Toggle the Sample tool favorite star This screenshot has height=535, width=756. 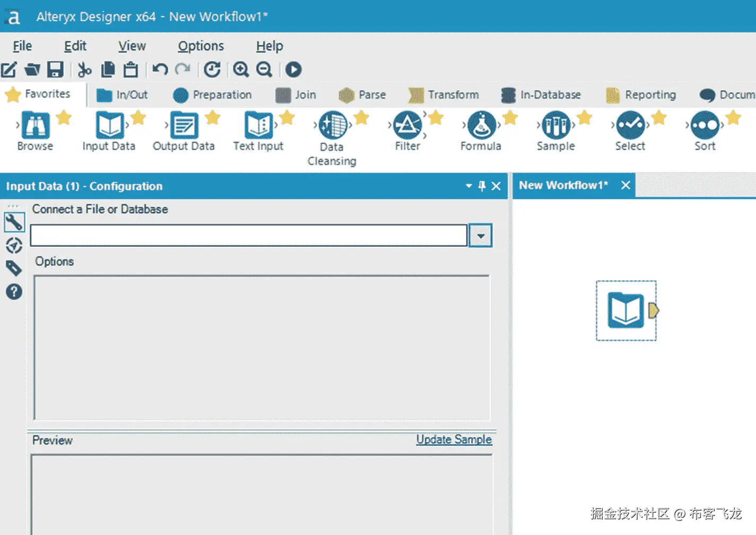click(584, 117)
